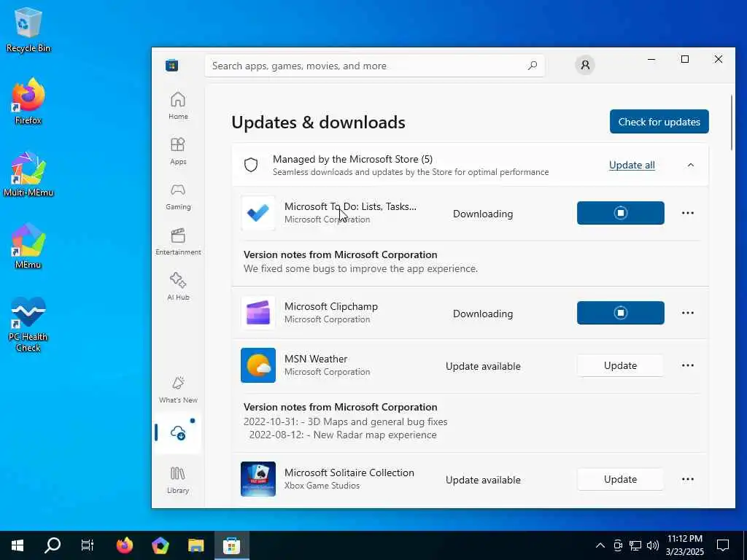
Task: Click the 2022-10-31 3D Maps version note
Action: pos(345,422)
